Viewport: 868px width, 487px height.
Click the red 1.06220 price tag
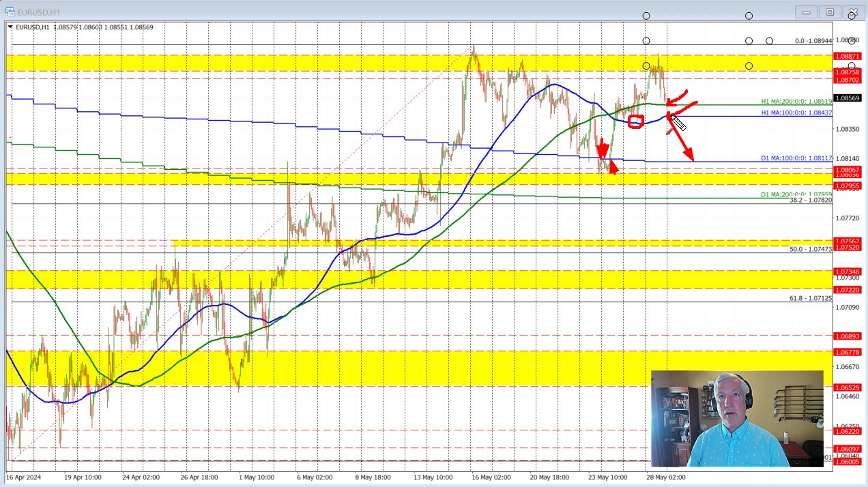(x=848, y=431)
